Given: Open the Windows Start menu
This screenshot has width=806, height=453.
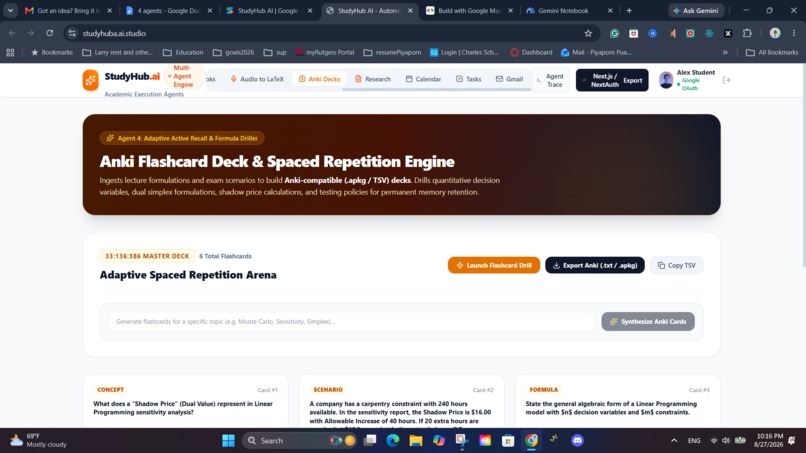Looking at the screenshot, I should coord(228,441).
